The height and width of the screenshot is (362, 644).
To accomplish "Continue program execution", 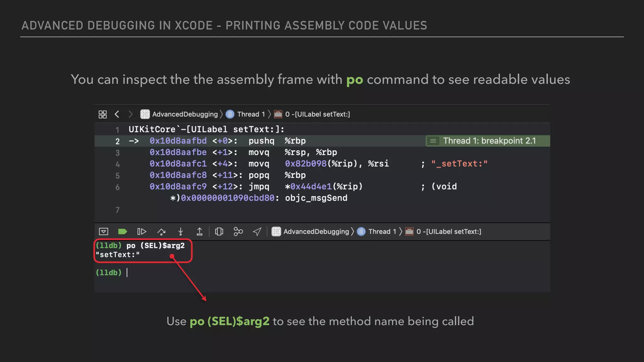I will [142, 232].
